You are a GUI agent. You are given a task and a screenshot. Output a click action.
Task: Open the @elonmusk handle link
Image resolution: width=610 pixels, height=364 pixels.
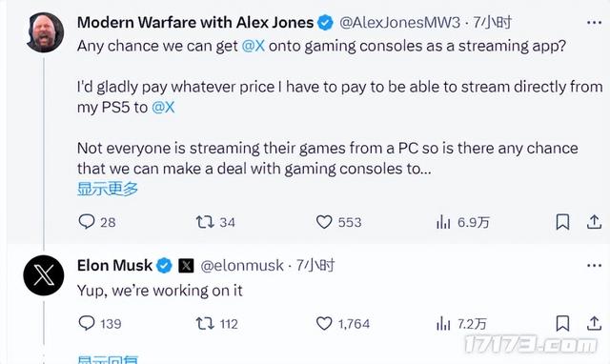point(242,266)
